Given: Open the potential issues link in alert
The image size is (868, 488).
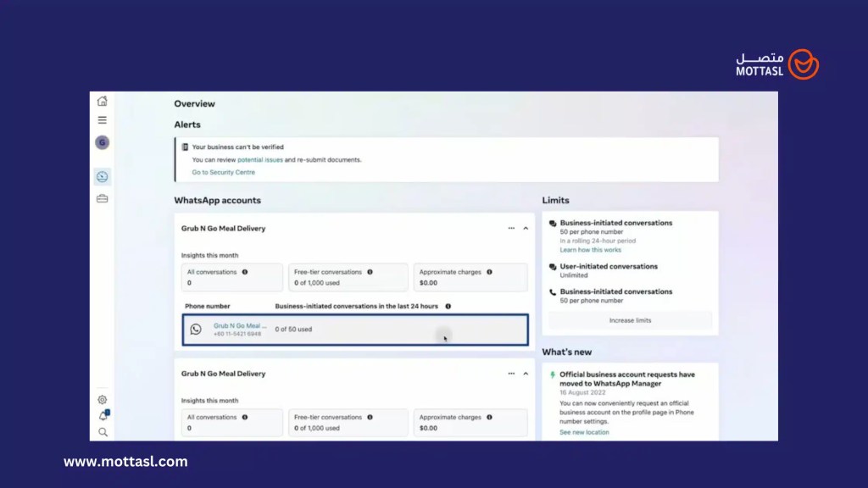Looking at the screenshot, I should point(259,159).
